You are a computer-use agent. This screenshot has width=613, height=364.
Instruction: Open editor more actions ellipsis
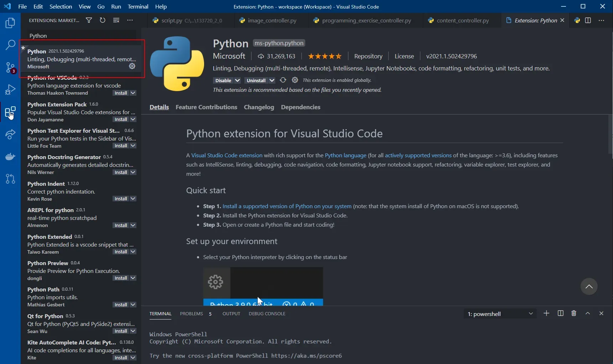(x=601, y=20)
